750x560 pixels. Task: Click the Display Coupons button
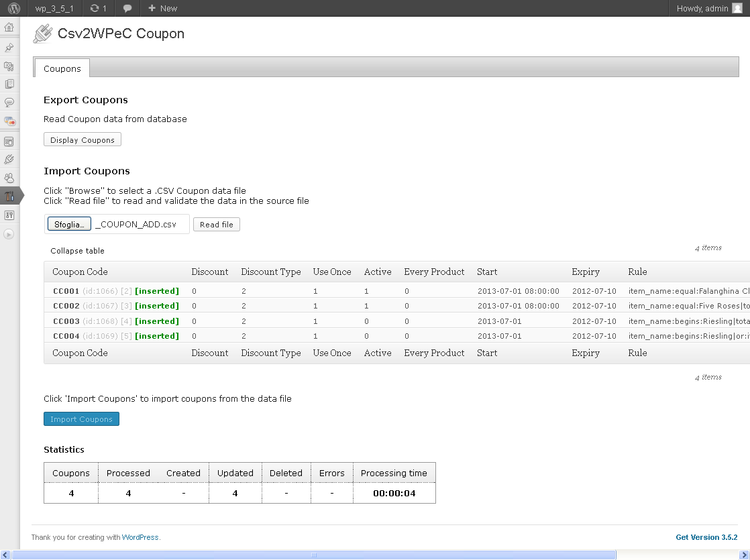[83, 139]
